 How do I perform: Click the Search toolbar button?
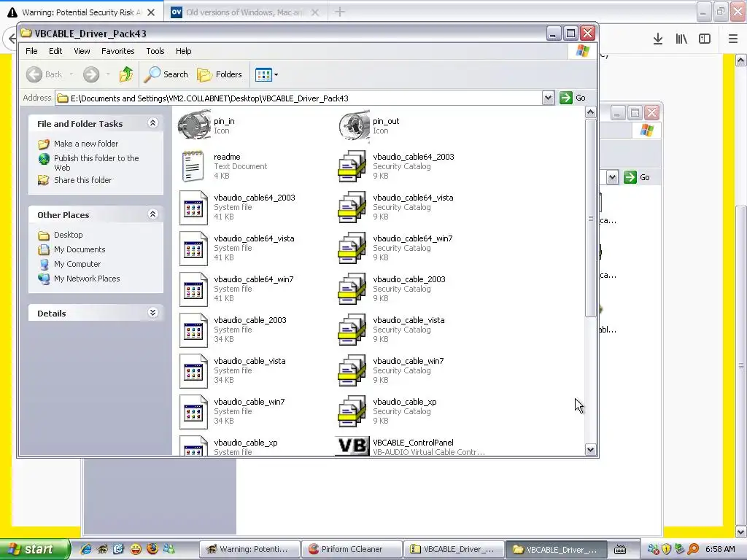[166, 74]
